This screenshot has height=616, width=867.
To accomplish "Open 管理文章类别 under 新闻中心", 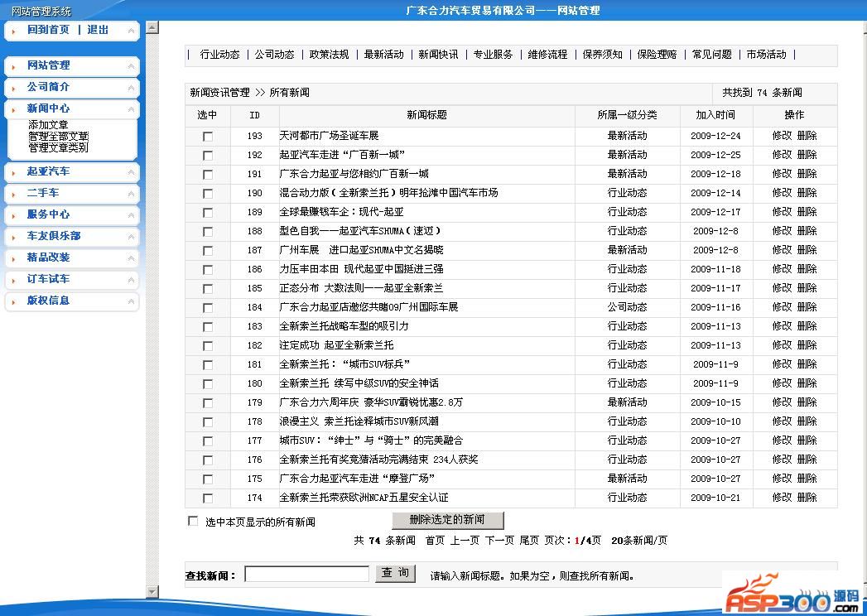I will [58, 147].
